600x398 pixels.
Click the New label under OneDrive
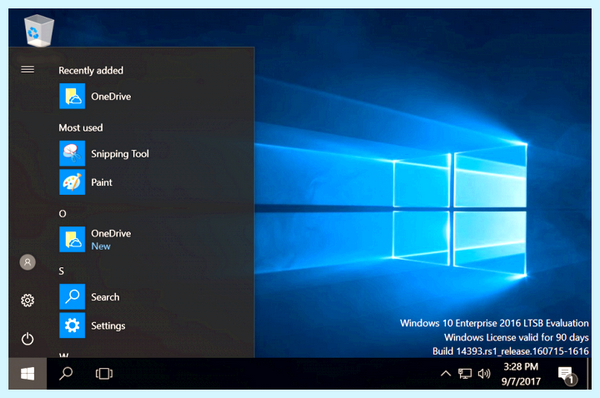tap(101, 246)
